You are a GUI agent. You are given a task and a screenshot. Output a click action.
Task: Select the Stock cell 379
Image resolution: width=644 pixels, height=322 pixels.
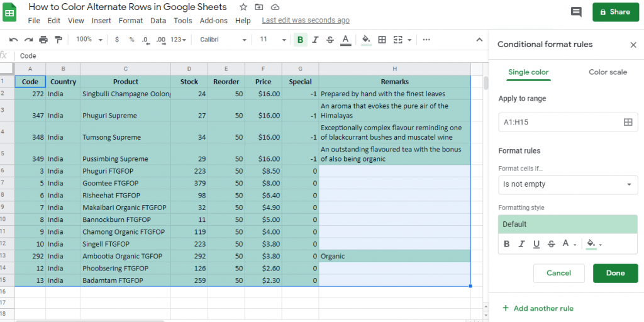[189, 183]
